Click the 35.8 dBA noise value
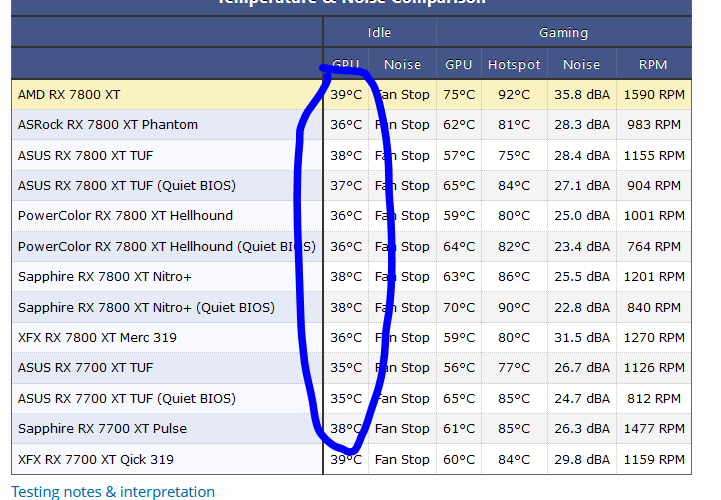The height and width of the screenshot is (500, 721). tap(582, 95)
